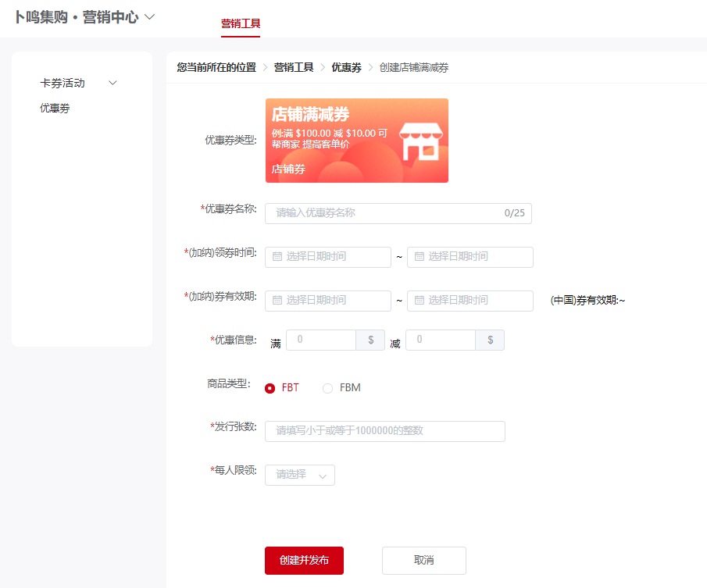The image size is (707, 588).
Task: Select the FBM product type
Action: pos(327,387)
